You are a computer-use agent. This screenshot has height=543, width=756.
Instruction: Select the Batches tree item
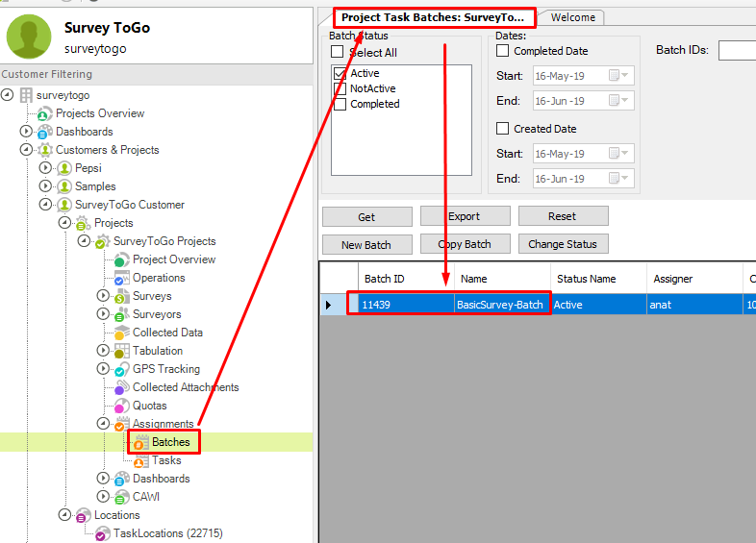170,442
